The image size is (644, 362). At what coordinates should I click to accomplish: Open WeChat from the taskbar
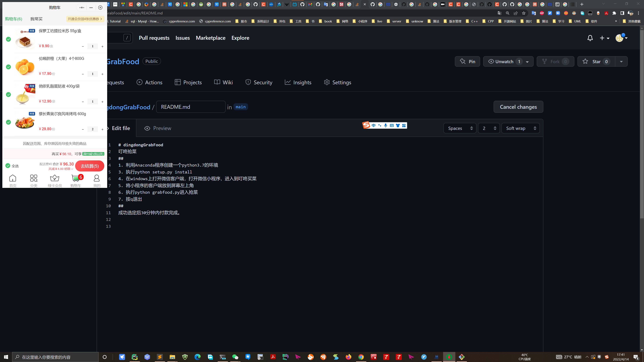coord(235,357)
